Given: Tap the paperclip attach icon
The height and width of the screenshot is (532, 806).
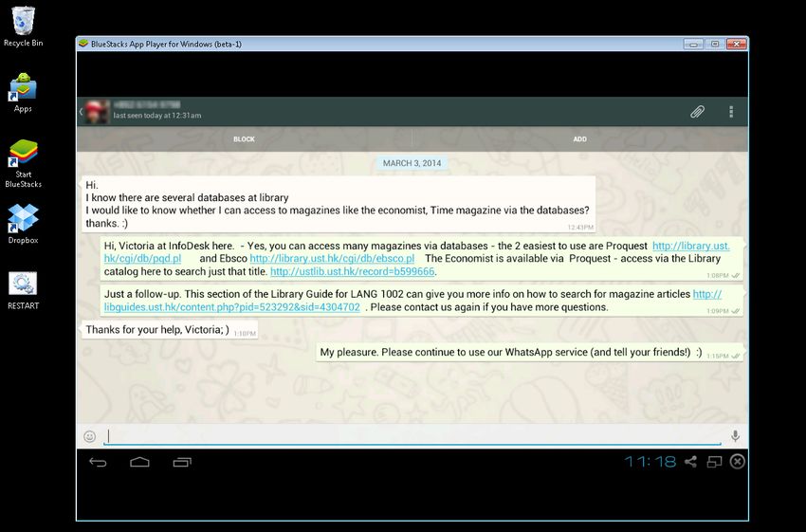Looking at the screenshot, I should pyautogui.click(x=697, y=112).
